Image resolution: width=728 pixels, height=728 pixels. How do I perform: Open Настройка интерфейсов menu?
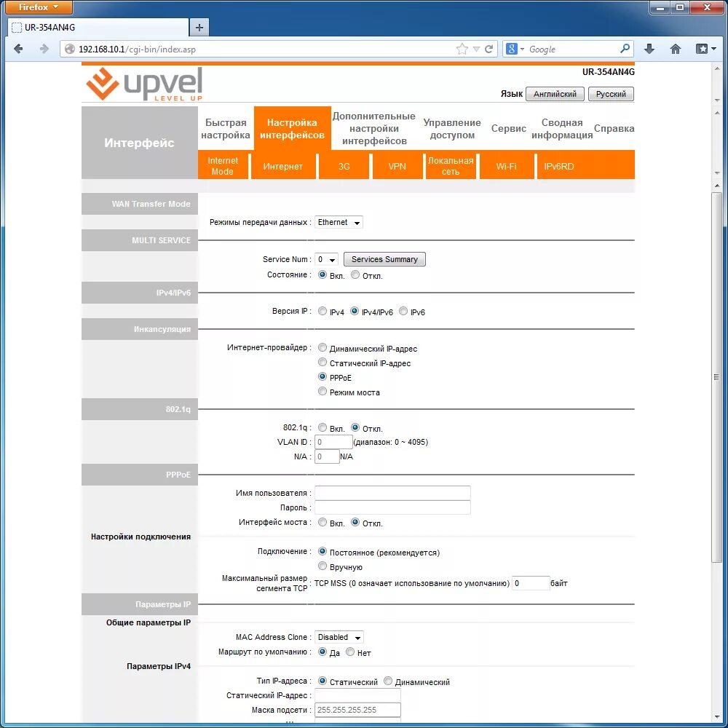pos(292,129)
